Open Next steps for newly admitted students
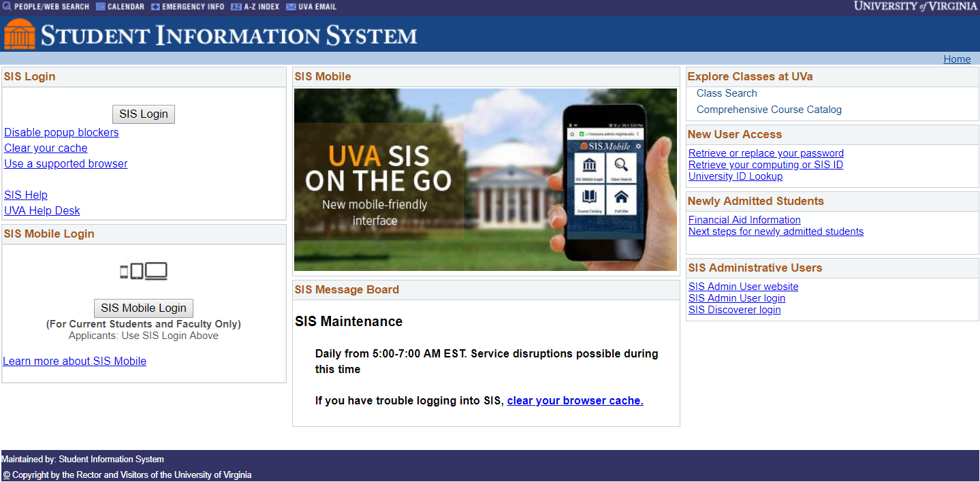This screenshot has width=980, height=482. [x=776, y=231]
